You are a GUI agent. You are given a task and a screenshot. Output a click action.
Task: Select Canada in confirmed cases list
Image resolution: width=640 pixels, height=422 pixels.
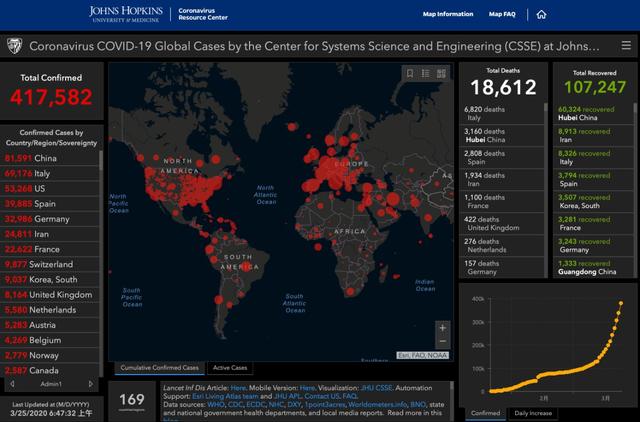(x=50, y=371)
